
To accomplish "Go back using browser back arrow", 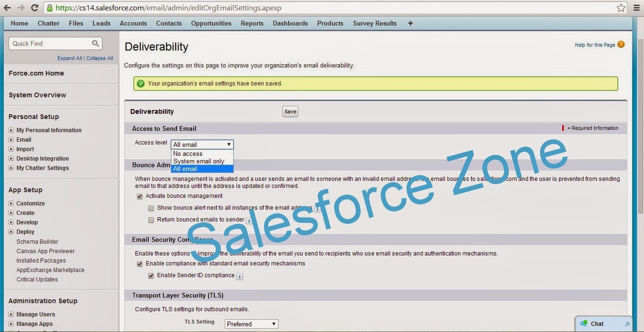I will point(7,8).
